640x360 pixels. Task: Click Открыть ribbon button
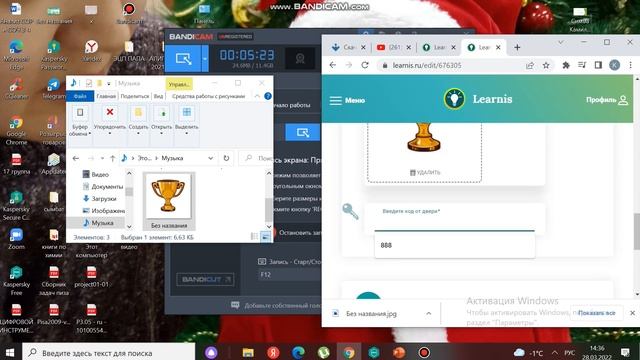[x=162, y=120]
